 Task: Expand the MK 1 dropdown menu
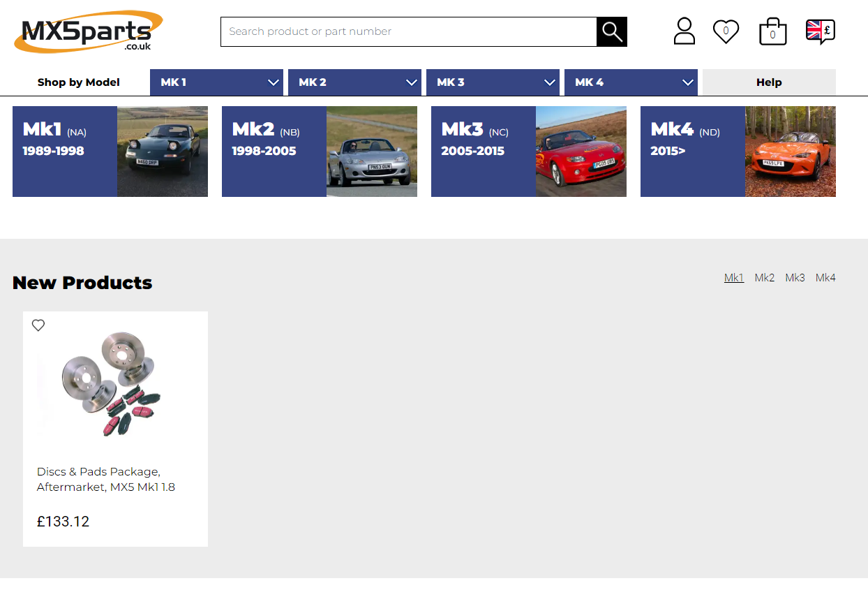click(x=216, y=82)
